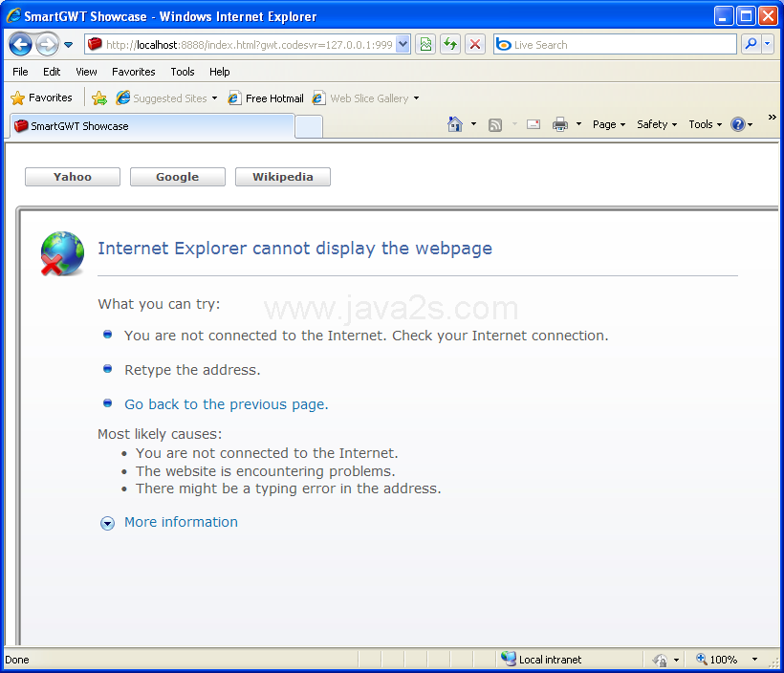The height and width of the screenshot is (673, 784).
Task: Refresh the page with the green arrows icon
Action: (x=450, y=45)
